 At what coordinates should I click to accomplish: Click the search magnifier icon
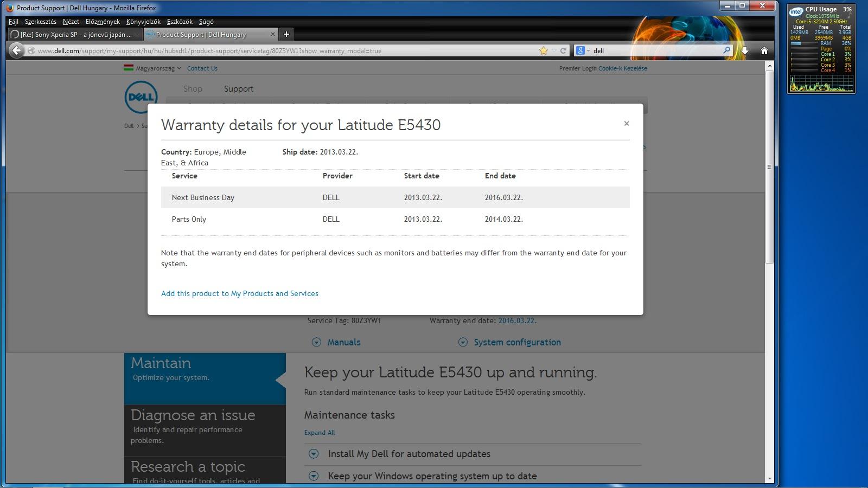pyautogui.click(x=726, y=50)
